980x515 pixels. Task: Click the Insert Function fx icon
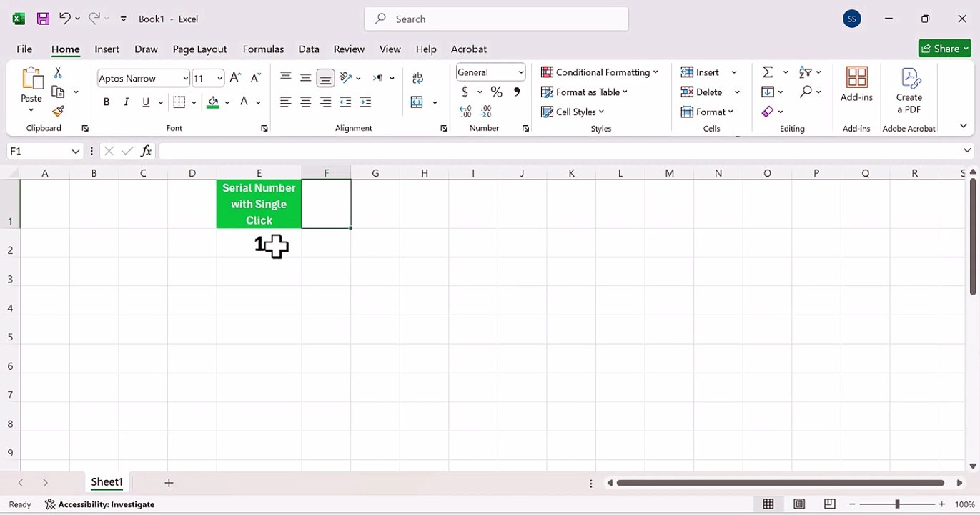click(146, 151)
